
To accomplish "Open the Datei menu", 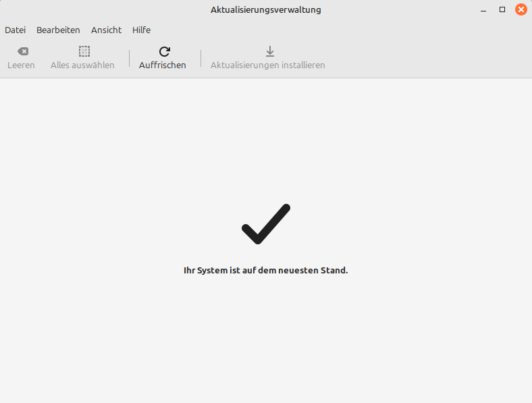I will pos(15,30).
